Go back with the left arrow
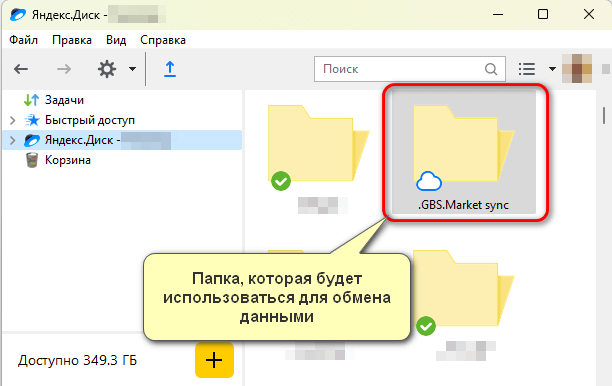This screenshot has height=386, width=612. tap(21, 69)
